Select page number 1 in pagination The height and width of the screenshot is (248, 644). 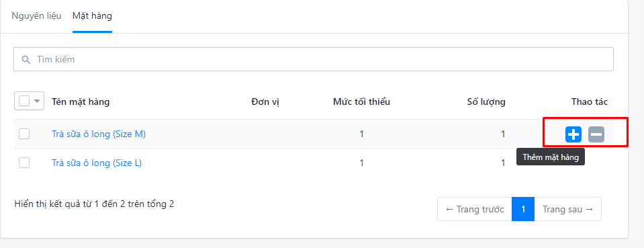523,209
